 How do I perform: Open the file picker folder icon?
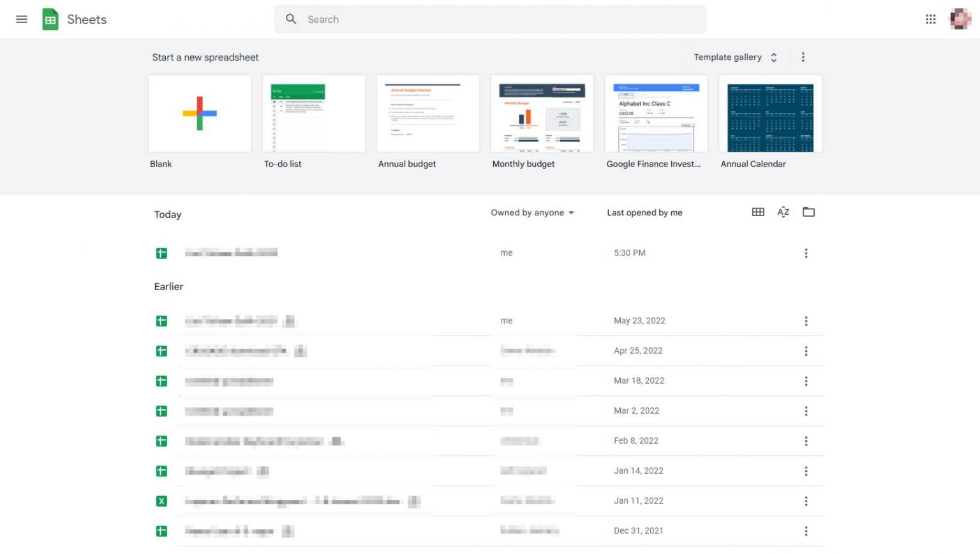808,212
